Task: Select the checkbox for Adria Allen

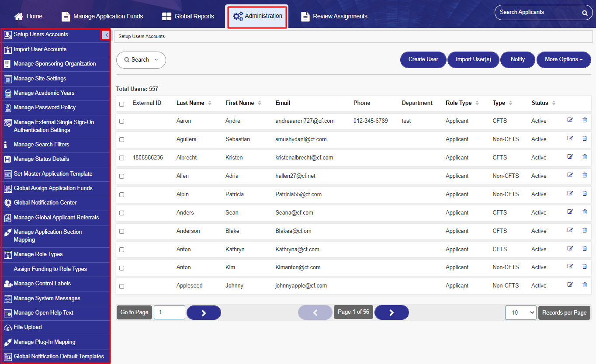Action: pyautogui.click(x=121, y=176)
